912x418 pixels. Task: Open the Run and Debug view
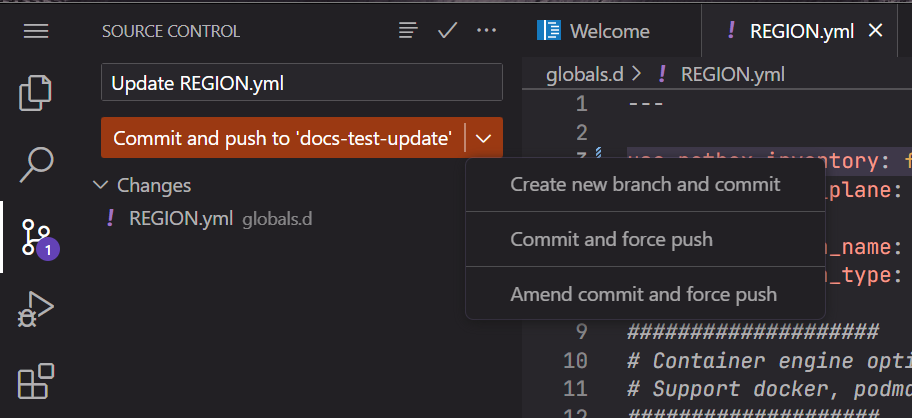[x=35, y=309]
